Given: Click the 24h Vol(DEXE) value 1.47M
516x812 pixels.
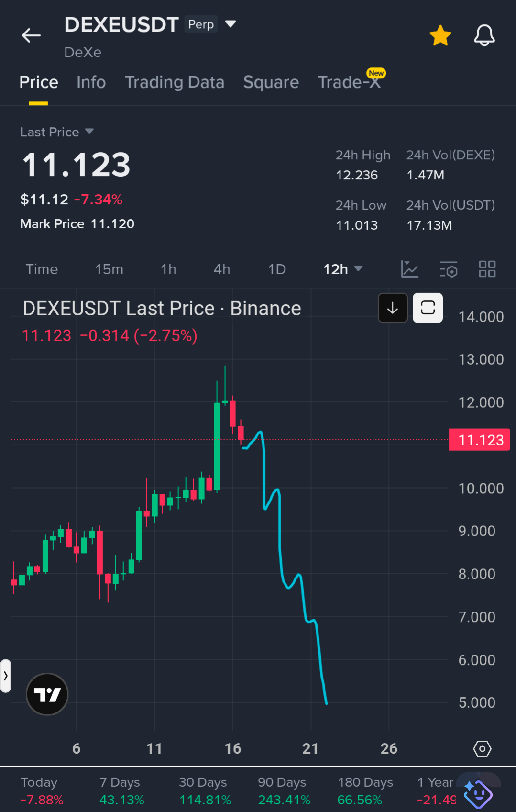Looking at the screenshot, I should click(x=425, y=175).
